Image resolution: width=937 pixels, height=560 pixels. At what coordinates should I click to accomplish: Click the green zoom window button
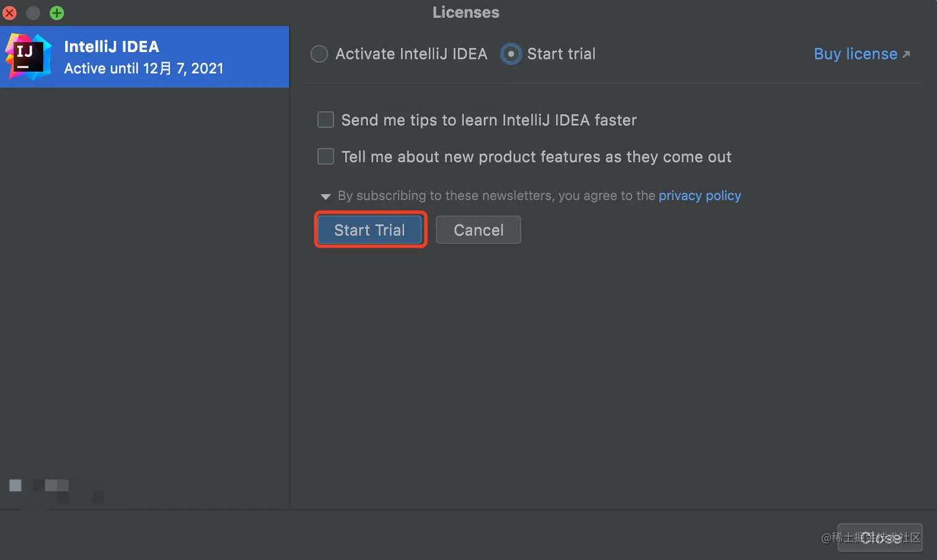click(56, 12)
